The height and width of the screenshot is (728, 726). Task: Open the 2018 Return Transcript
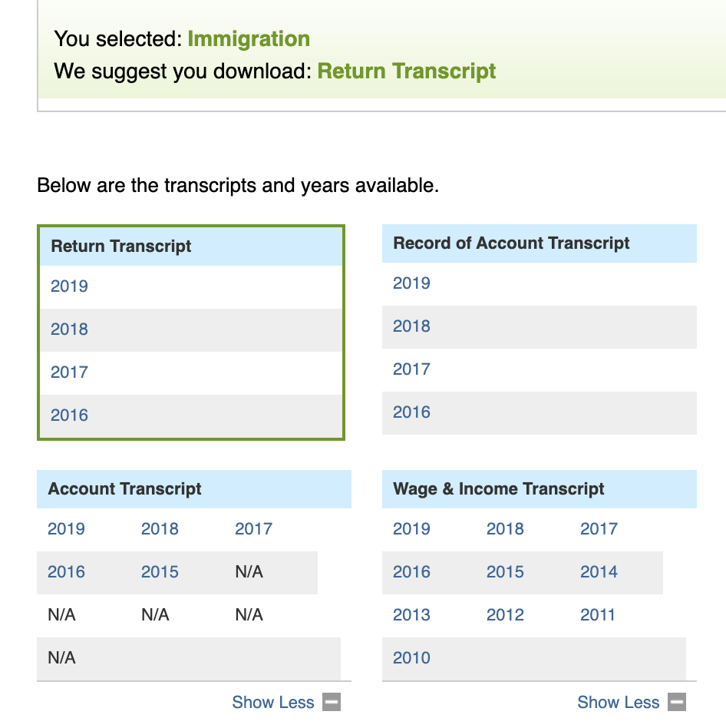point(69,329)
